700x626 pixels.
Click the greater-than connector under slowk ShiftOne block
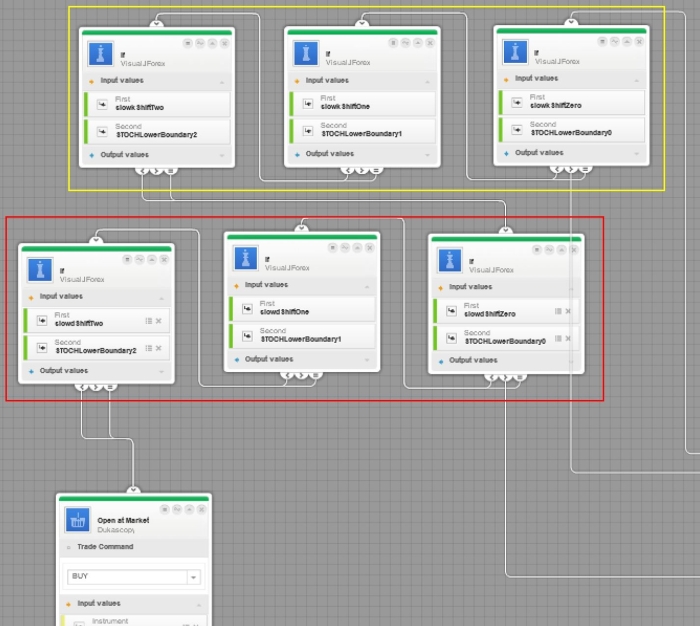coord(362,170)
